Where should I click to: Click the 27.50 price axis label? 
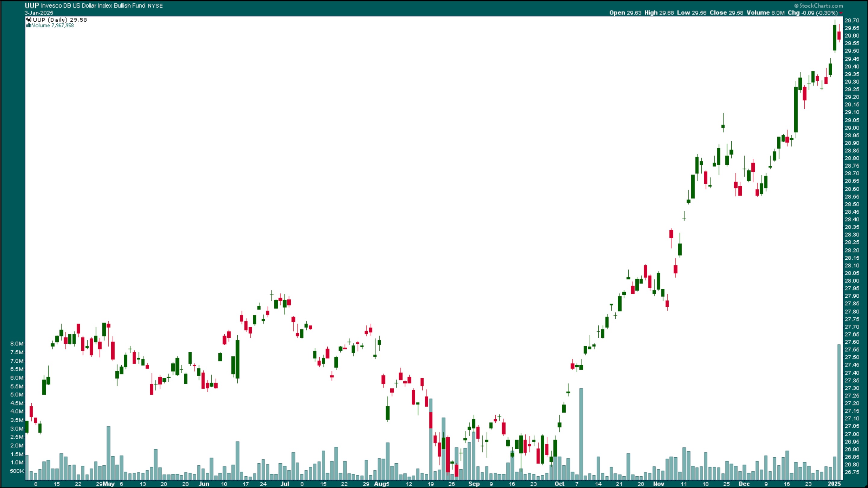(851, 357)
